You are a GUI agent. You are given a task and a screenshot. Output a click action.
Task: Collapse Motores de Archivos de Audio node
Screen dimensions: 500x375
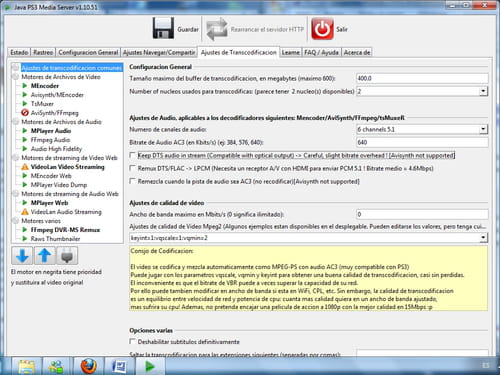15,122
